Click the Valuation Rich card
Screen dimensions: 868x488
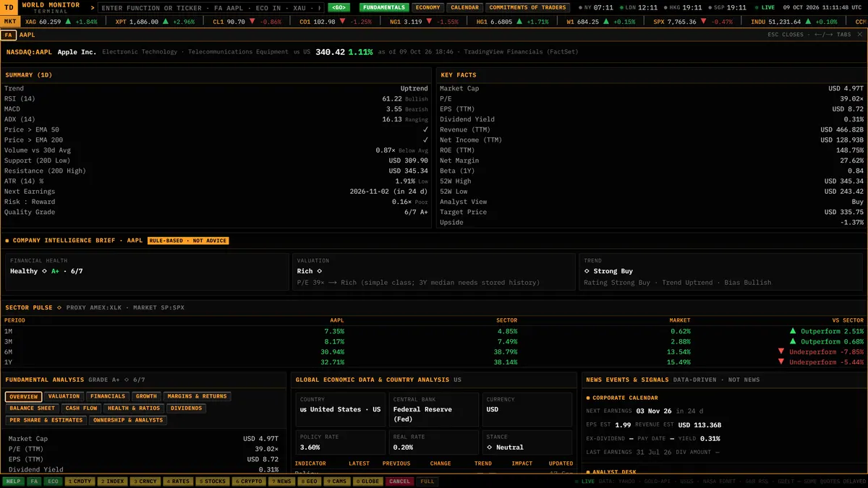[433, 272]
